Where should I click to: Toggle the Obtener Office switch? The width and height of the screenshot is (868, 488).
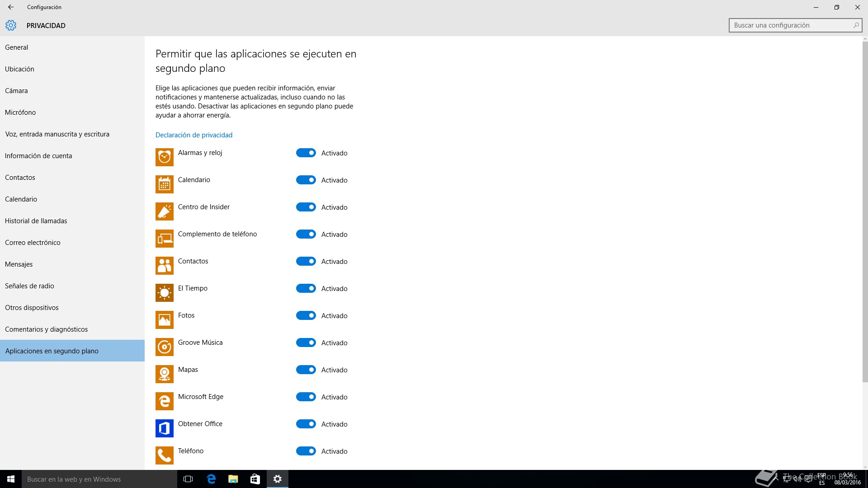coord(306,424)
